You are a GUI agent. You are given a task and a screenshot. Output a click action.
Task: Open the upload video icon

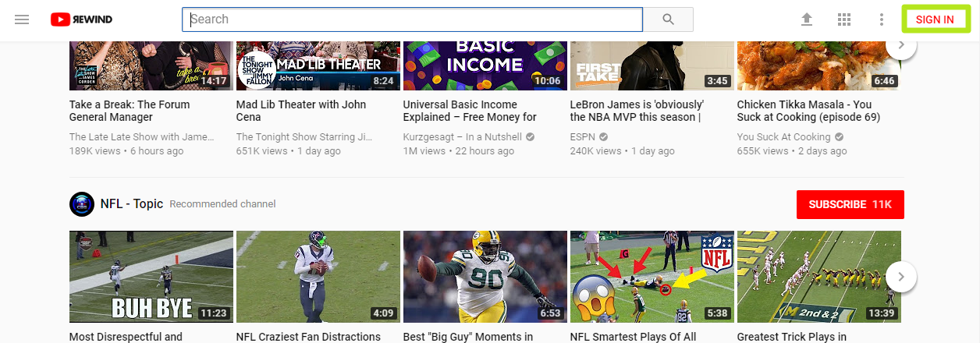coord(807,19)
